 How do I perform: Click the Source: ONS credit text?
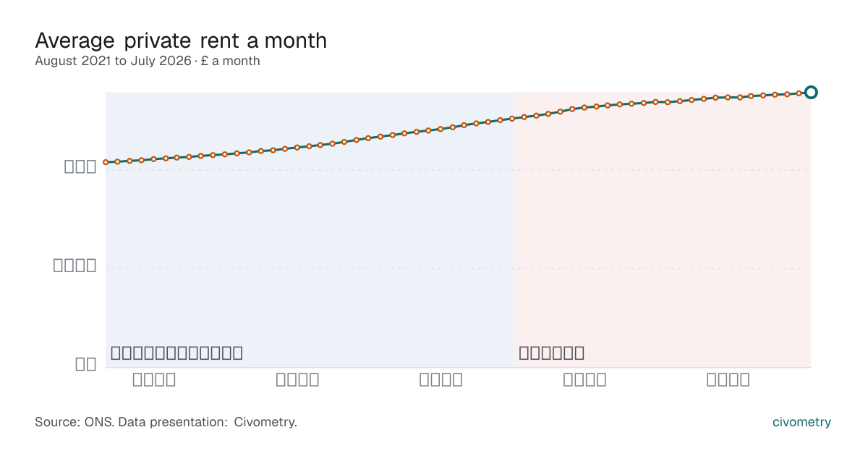[x=166, y=422]
